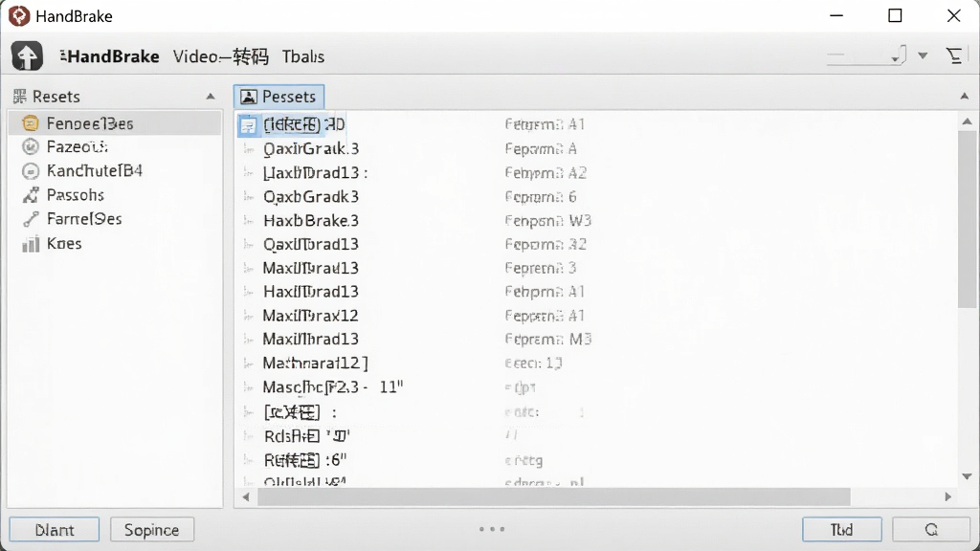Select the Fenoee13es sidebar item
980x551 pixels.
click(x=115, y=123)
